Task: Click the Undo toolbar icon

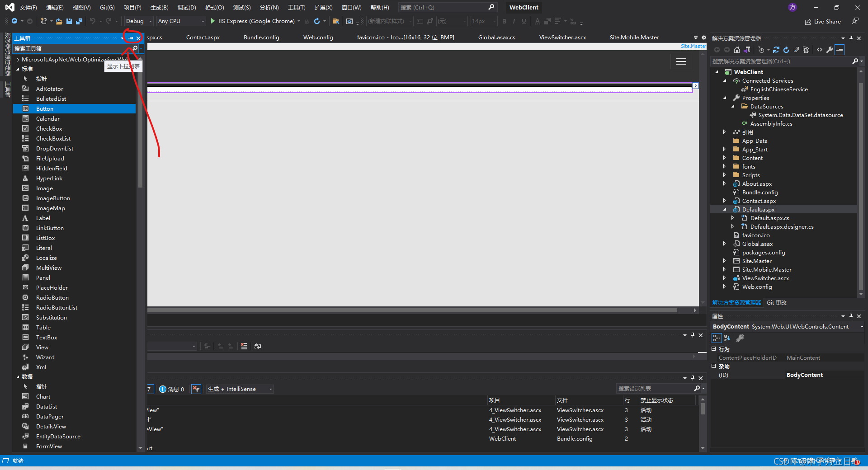Action: [x=93, y=21]
